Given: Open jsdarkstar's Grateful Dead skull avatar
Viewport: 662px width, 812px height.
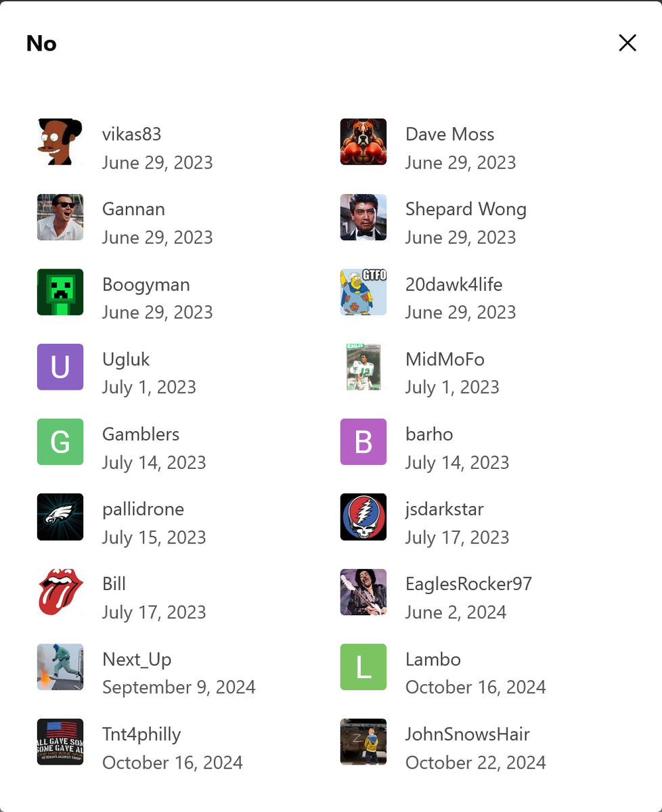Looking at the screenshot, I should click(x=363, y=517).
